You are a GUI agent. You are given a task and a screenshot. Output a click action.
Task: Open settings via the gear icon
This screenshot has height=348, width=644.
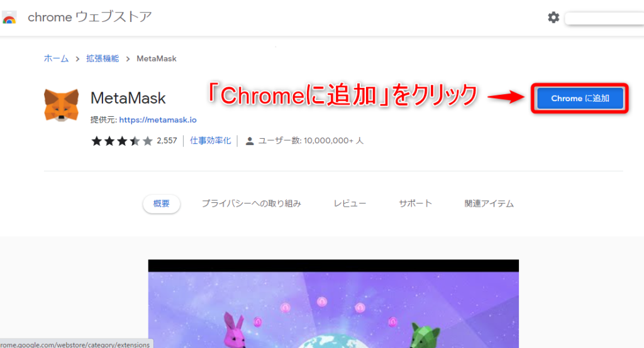(553, 18)
